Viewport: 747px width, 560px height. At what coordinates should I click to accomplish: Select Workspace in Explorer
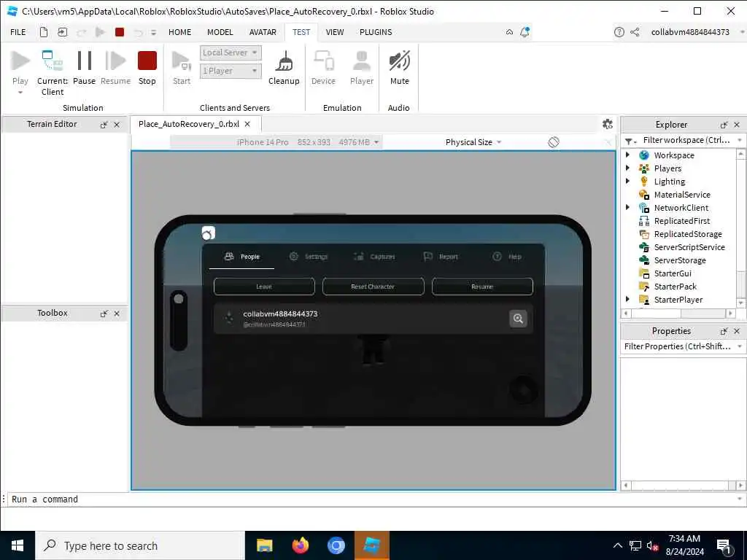(x=673, y=155)
